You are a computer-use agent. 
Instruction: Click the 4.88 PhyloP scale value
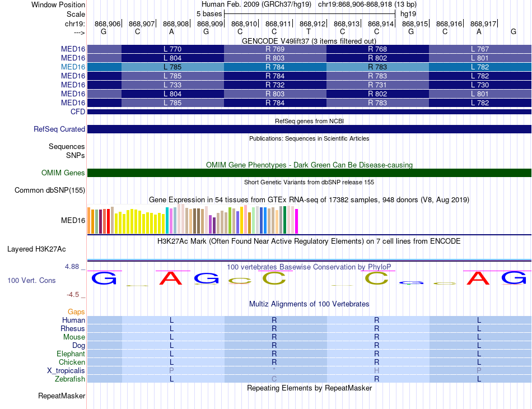pyautogui.click(x=72, y=267)
